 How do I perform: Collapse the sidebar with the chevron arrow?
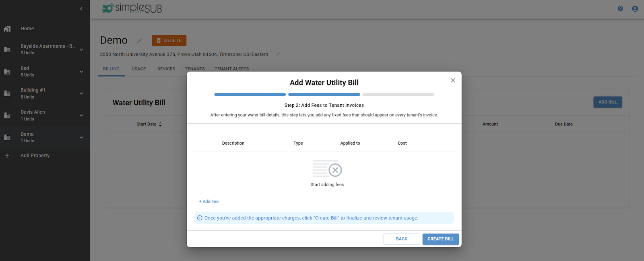tap(81, 9)
